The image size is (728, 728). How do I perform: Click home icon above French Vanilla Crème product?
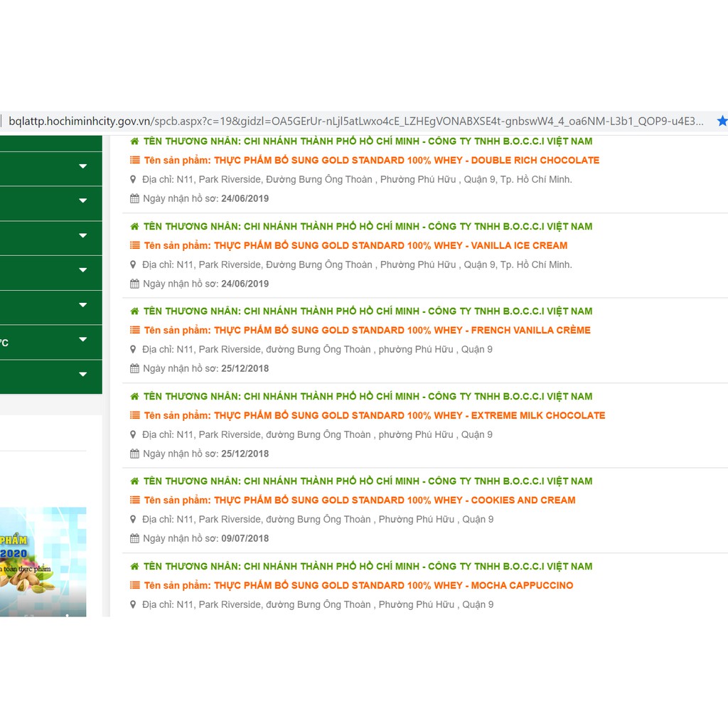[134, 311]
